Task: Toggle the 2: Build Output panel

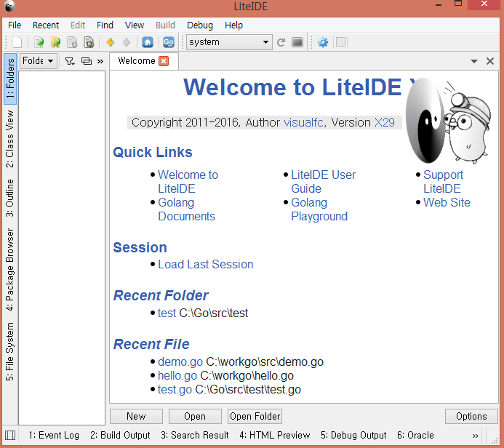Action: 120,435
